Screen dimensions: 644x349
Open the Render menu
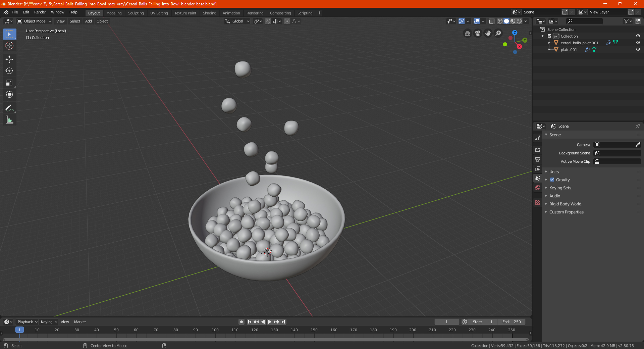40,12
